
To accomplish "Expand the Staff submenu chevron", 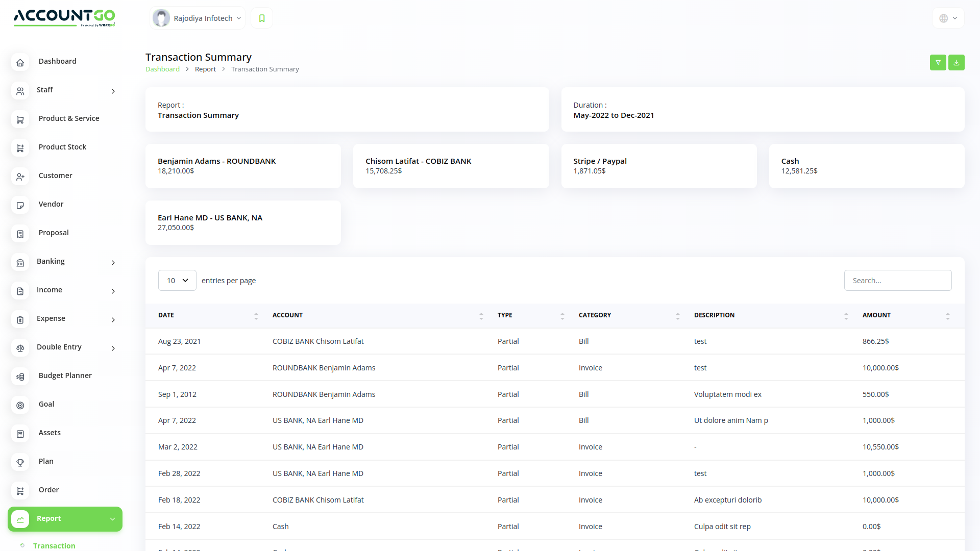I will (113, 91).
